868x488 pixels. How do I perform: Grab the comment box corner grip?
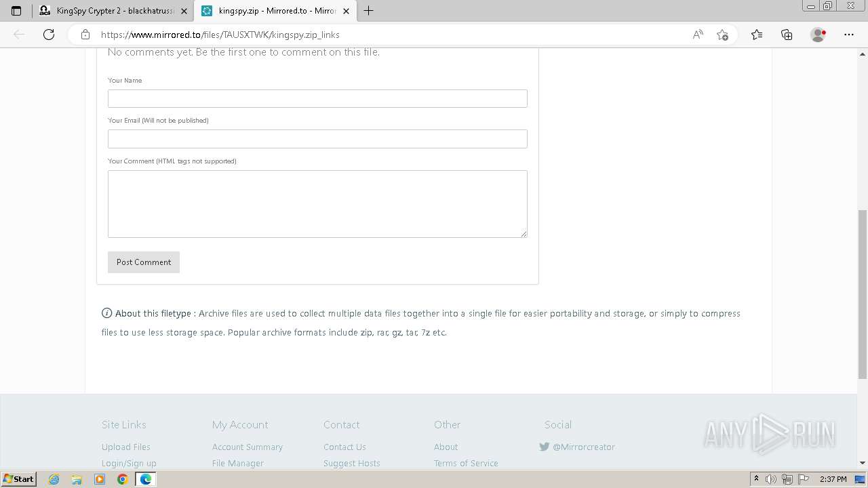coord(524,234)
